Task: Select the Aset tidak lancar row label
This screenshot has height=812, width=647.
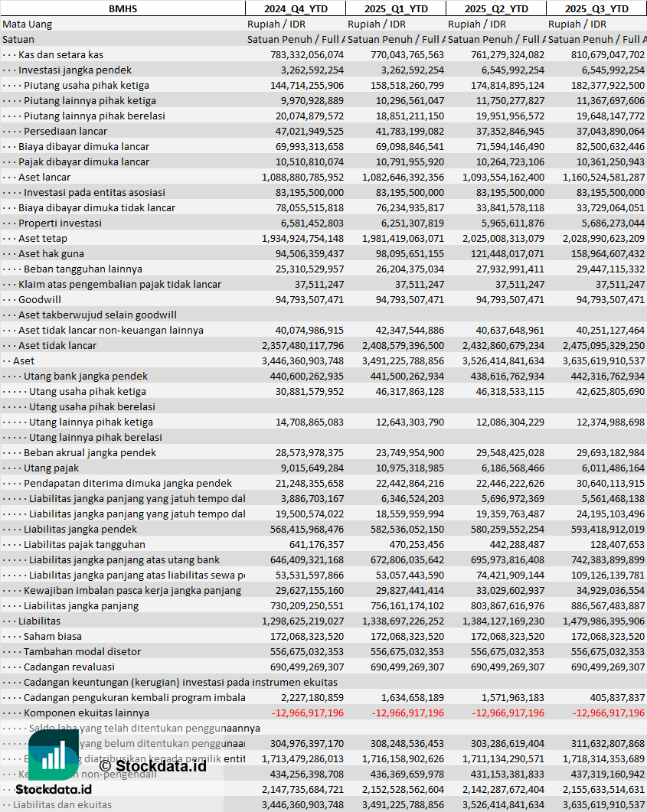Action: [57, 345]
